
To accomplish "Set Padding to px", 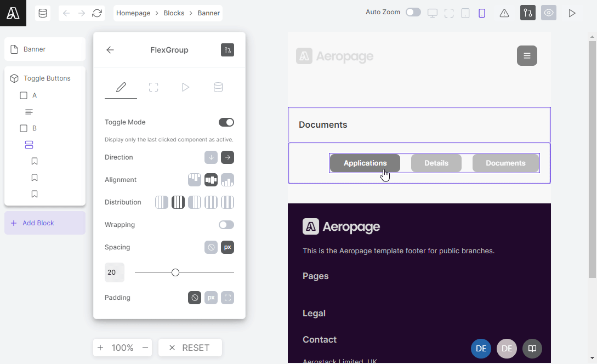I will click(x=211, y=297).
